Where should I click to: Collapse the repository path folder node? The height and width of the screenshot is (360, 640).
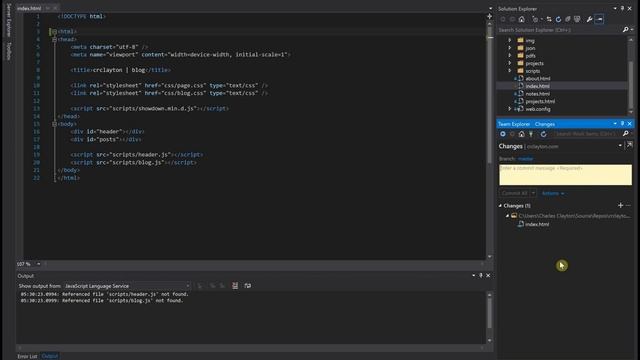click(507, 216)
